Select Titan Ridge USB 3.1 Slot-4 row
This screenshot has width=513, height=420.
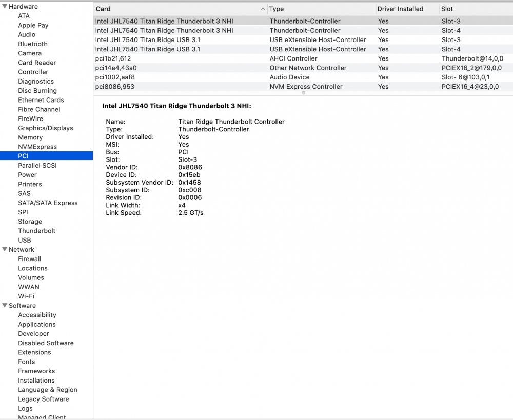coord(303,49)
